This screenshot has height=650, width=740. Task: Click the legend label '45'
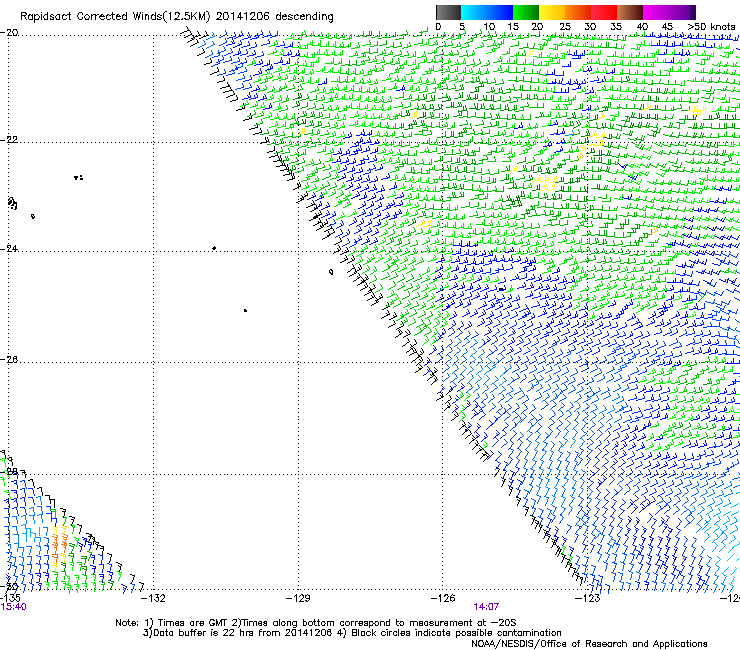click(x=667, y=27)
